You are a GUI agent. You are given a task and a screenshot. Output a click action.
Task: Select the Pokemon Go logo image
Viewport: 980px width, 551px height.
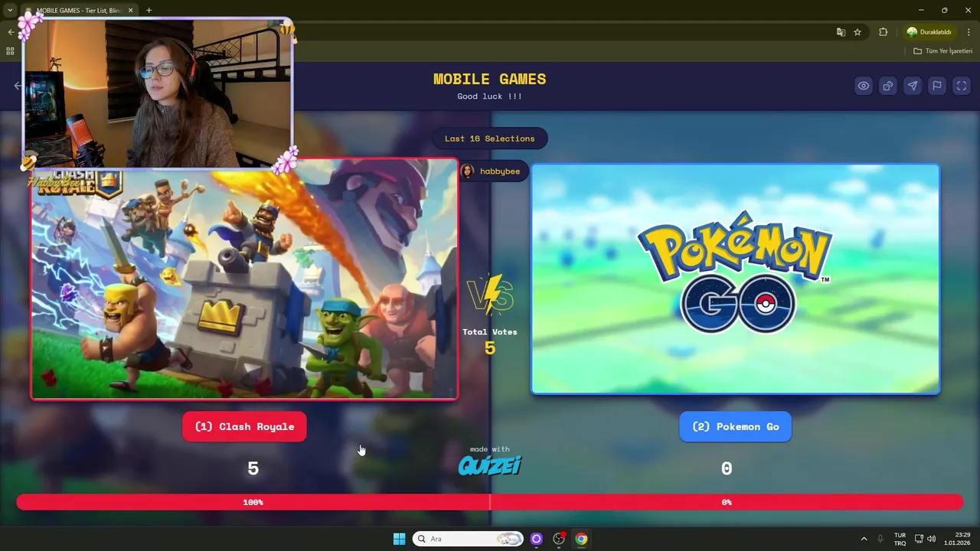coord(735,279)
